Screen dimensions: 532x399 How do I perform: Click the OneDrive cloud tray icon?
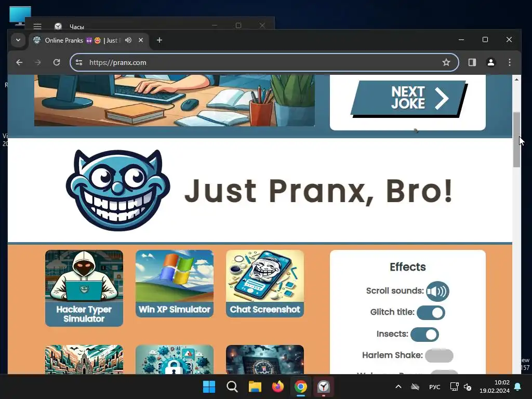click(x=415, y=387)
